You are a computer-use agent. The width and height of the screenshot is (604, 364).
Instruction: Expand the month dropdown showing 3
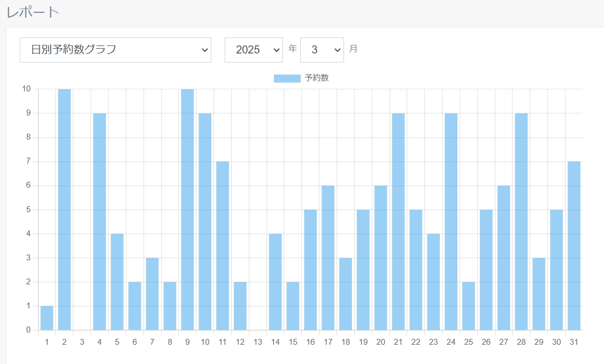click(x=322, y=50)
